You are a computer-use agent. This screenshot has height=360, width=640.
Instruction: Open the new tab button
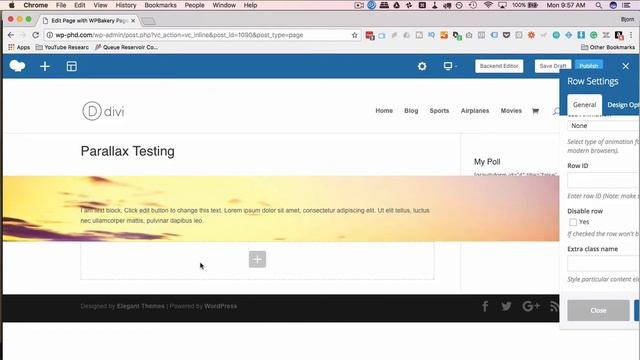[149, 21]
